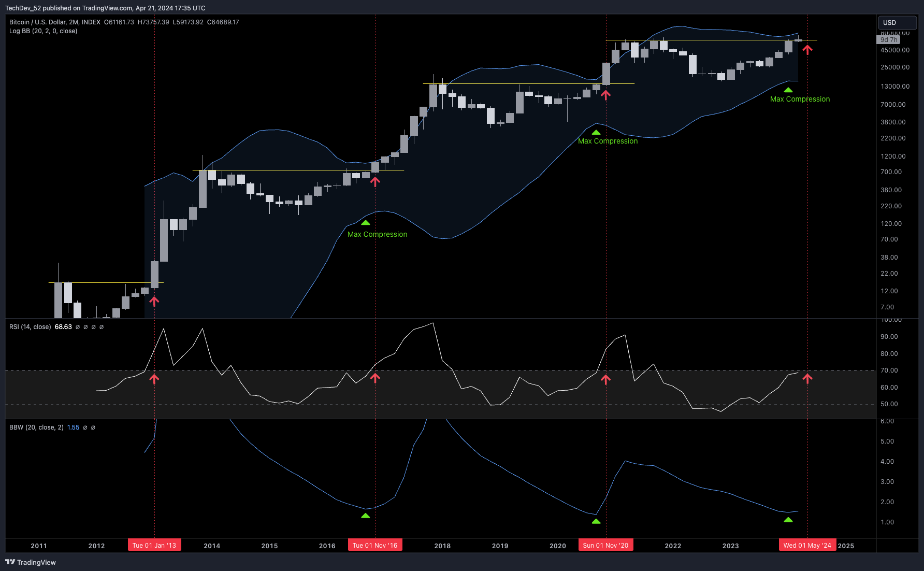
Task: Select the 'Tue 01 Jan '13' date marker
Action: pyautogui.click(x=154, y=545)
